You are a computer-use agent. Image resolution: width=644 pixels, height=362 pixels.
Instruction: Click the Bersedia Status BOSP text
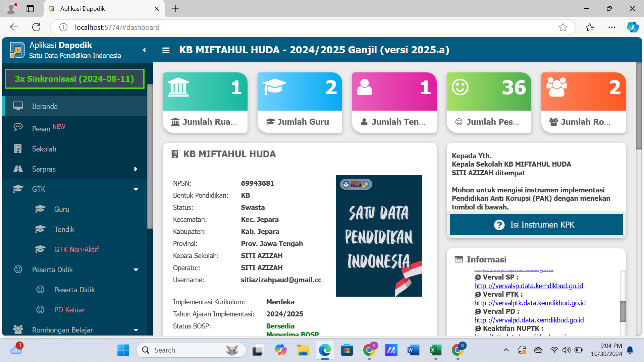(x=280, y=326)
